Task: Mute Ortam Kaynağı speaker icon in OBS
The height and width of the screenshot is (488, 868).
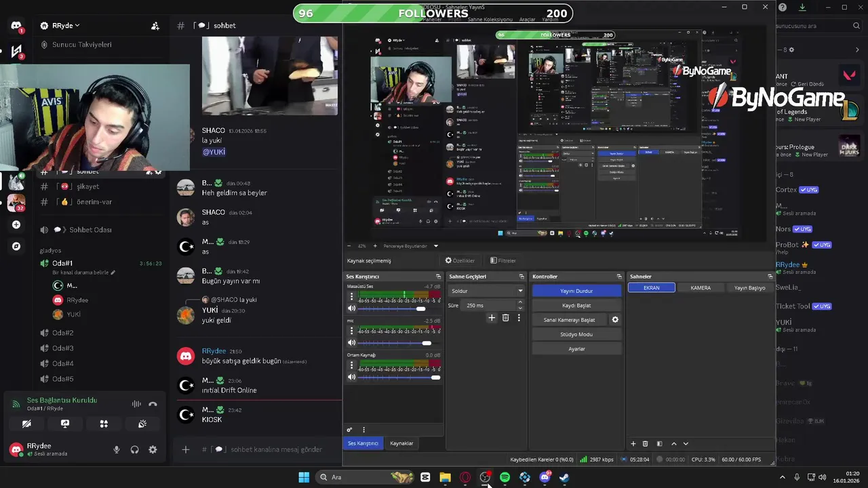Action: coord(351,377)
